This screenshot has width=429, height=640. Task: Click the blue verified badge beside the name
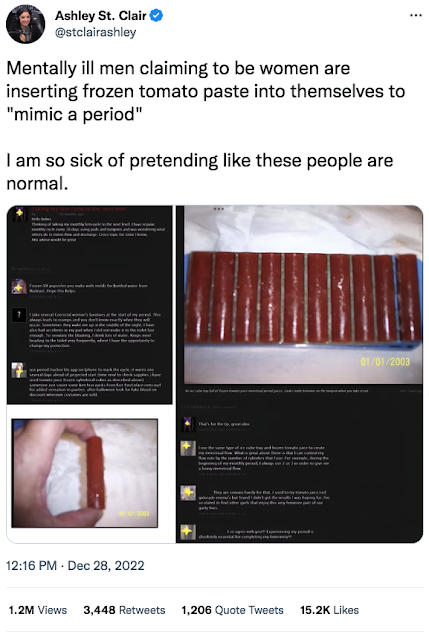click(x=156, y=16)
